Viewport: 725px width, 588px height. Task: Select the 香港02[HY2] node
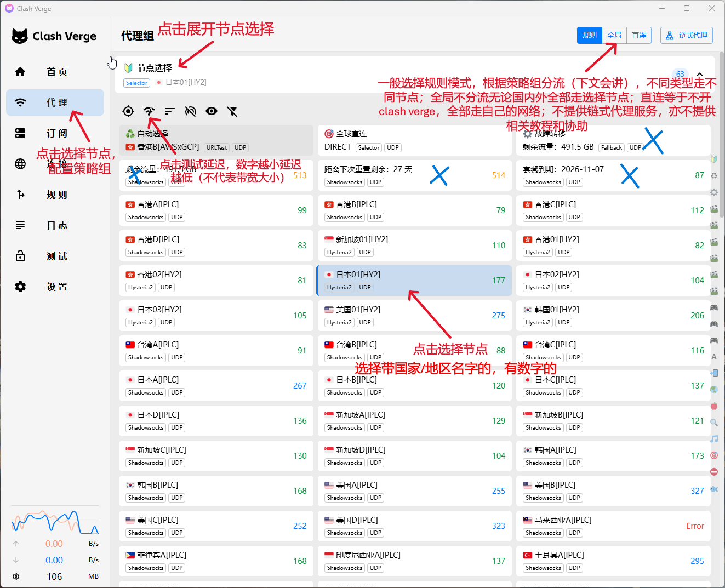pos(216,281)
